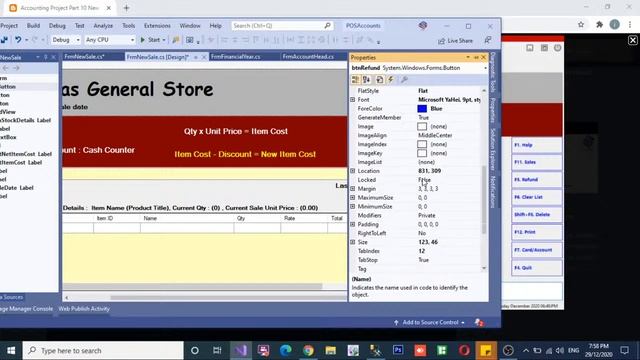
Task: Click Categorized view icon in Properties panel
Action: click(356, 80)
